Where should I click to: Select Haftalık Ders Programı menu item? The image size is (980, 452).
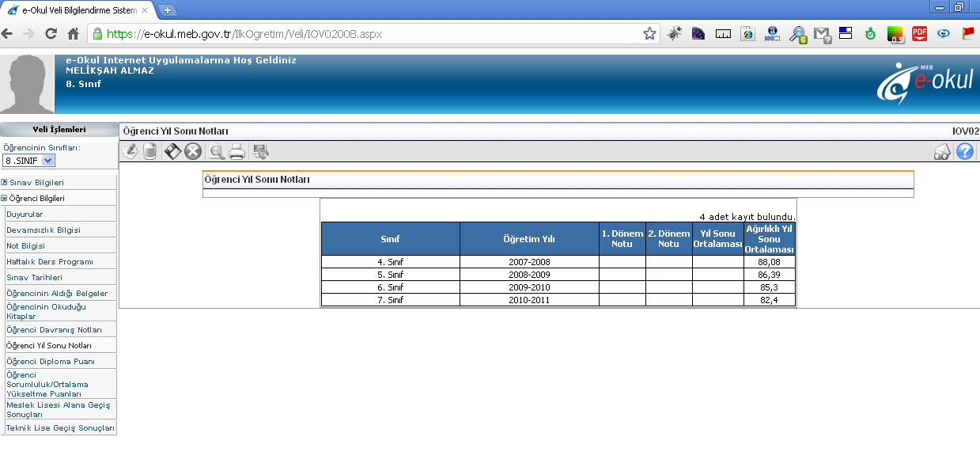click(50, 262)
